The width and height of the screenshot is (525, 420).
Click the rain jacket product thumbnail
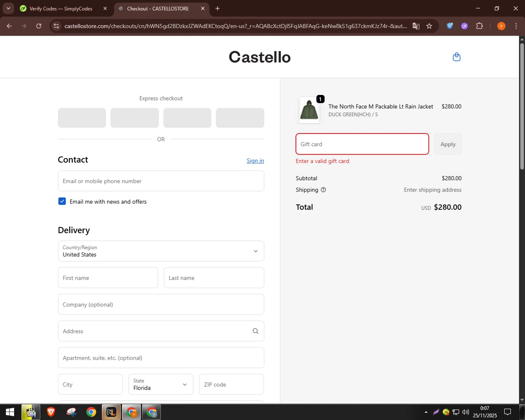coord(309,110)
